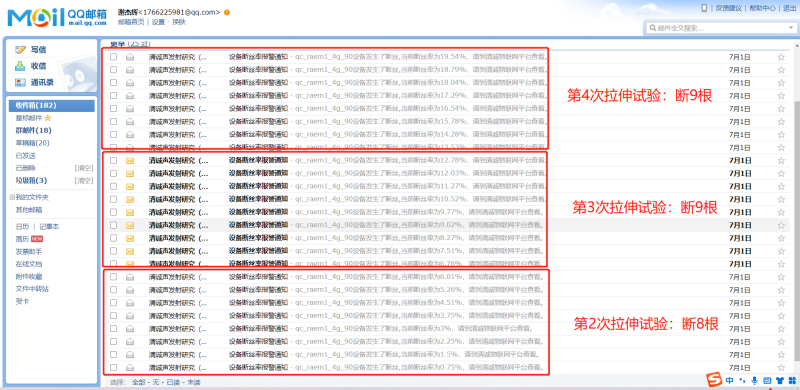Open the 收件箱(182) inbox folder
Image resolution: width=800 pixels, height=390 pixels.
point(52,106)
